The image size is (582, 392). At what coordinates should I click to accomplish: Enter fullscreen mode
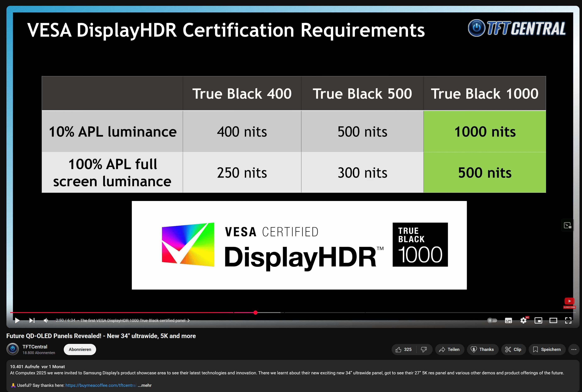[568, 320]
